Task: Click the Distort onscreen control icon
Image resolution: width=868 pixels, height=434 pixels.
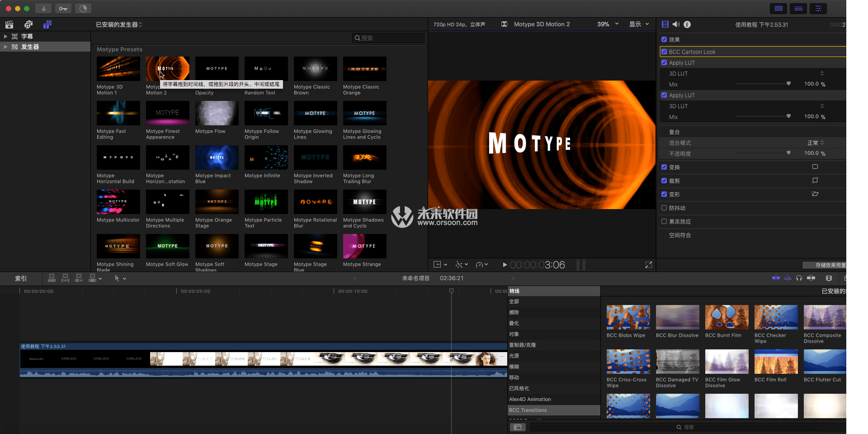Action: click(x=815, y=194)
